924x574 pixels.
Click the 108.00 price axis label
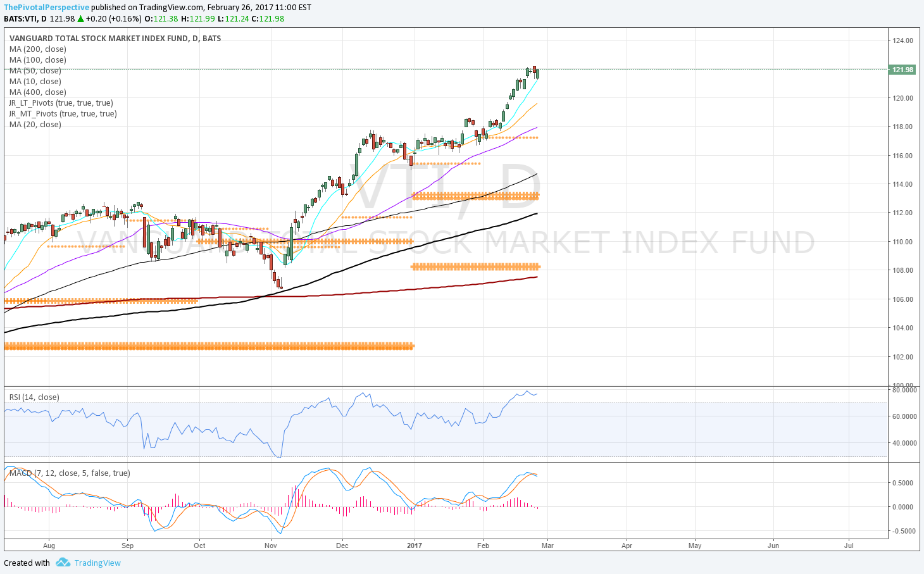(902, 270)
